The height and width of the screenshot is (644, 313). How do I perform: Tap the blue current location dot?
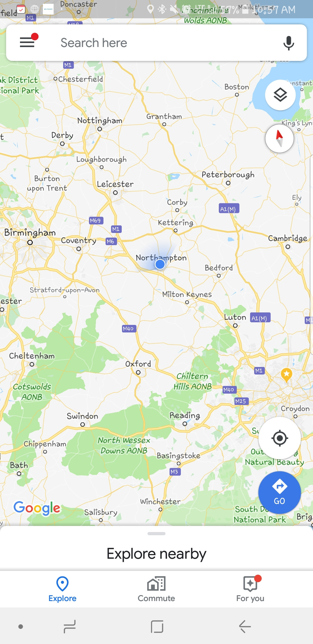[160, 264]
